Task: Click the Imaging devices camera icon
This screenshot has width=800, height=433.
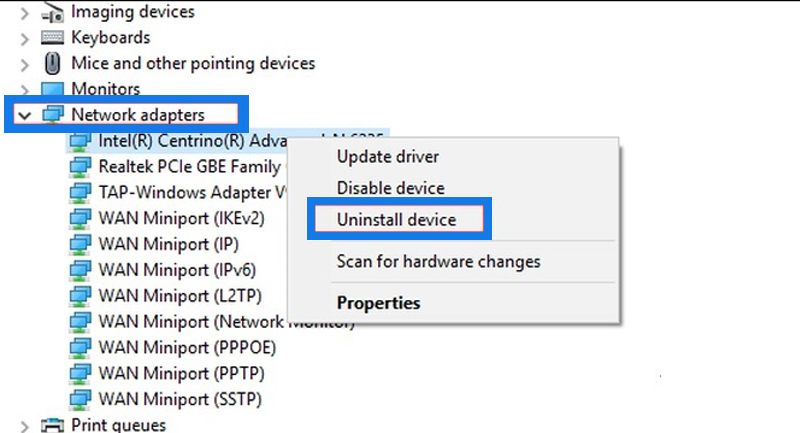Action: point(53,12)
